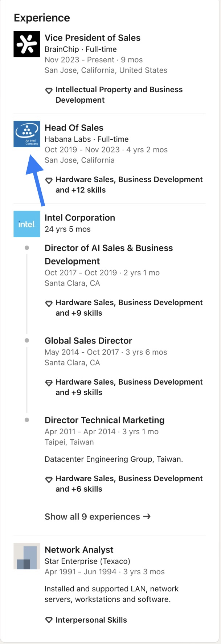Click the Star Enterprise placeholder logo
221x644 pixels.
(27, 556)
